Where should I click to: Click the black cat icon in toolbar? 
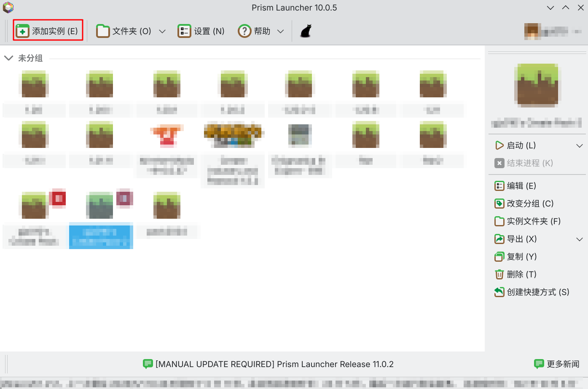(x=306, y=31)
